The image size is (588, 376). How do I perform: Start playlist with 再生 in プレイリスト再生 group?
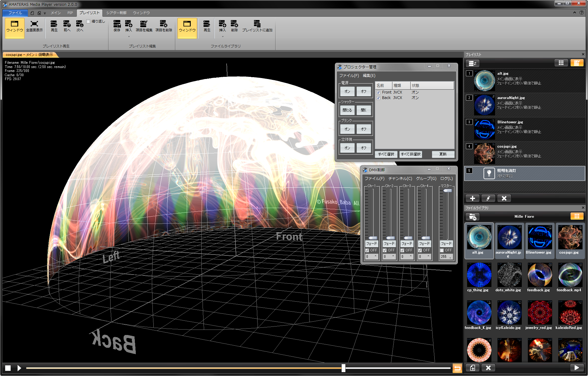tap(54, 26)
